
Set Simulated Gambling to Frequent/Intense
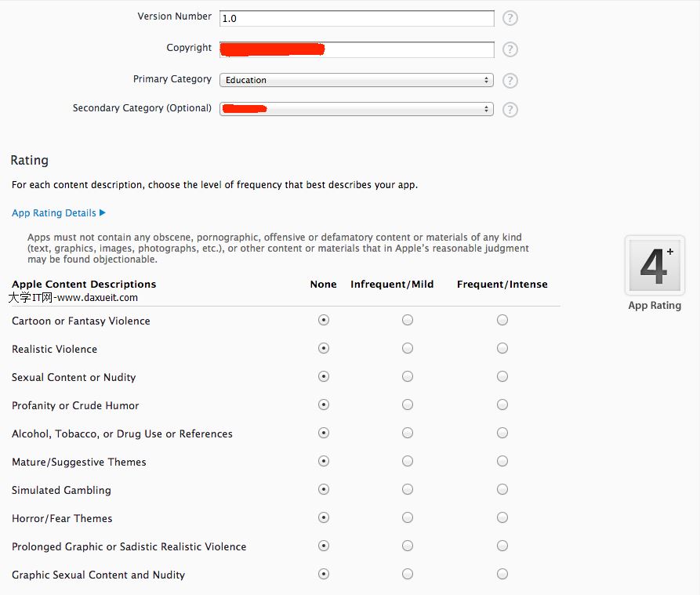502,489
